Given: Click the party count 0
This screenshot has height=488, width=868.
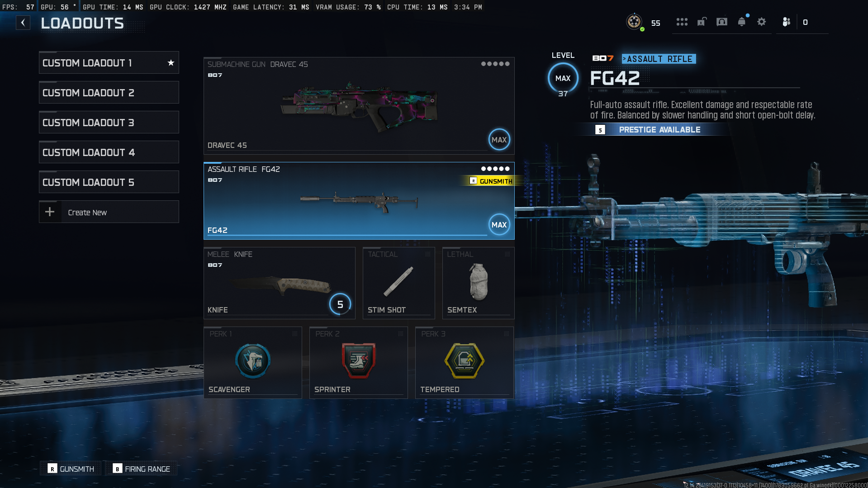Looking at the screenshot, I should pos(805,22).
